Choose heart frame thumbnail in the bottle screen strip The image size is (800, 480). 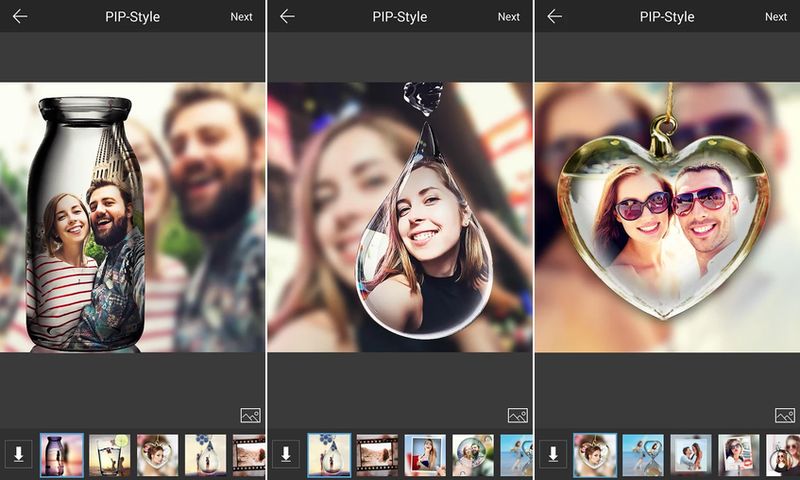(x=157, y=454)
